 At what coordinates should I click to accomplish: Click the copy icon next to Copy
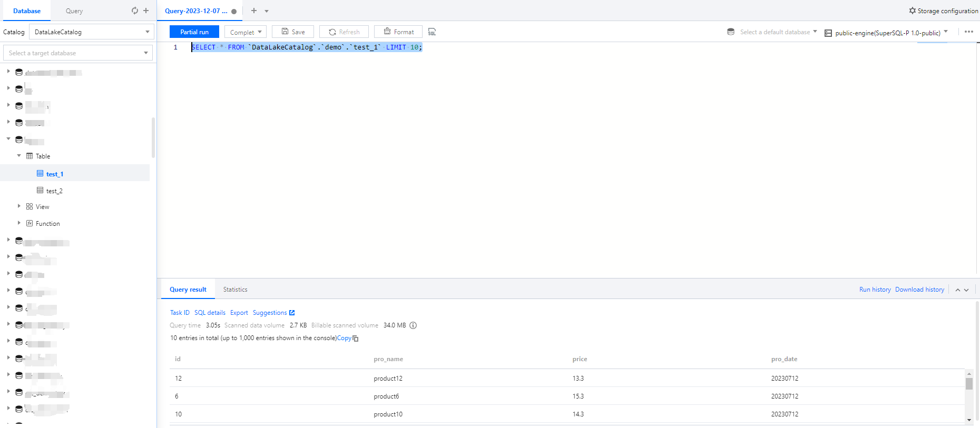[356, 339]
